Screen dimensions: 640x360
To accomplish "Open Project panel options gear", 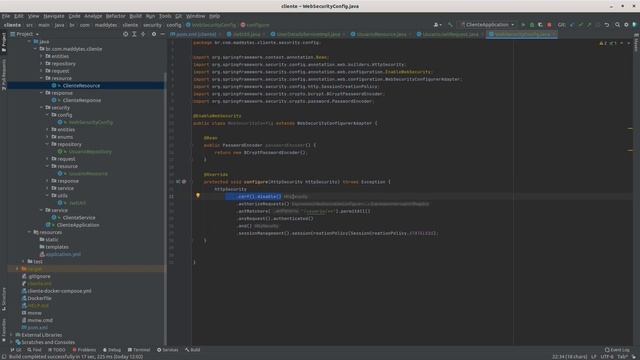I will (x=154, y=34).
